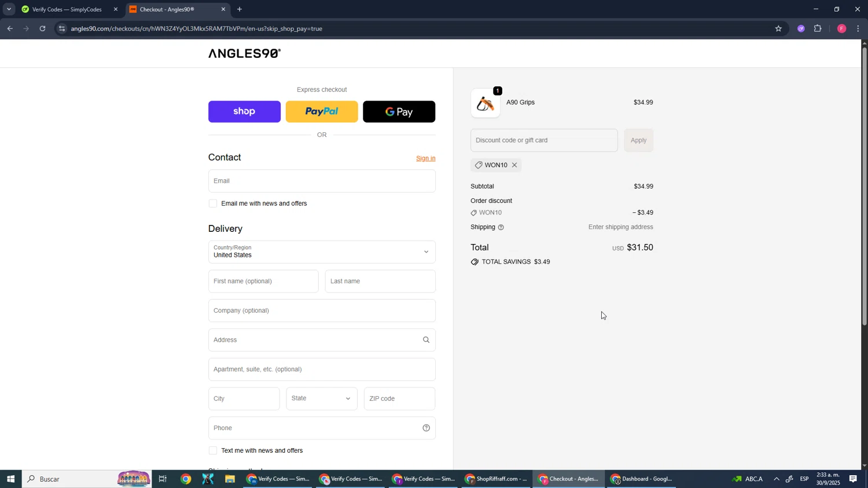Show phone number help tooltip icon
This screenshot has width=868, height=488.
(x=426, y=428)
